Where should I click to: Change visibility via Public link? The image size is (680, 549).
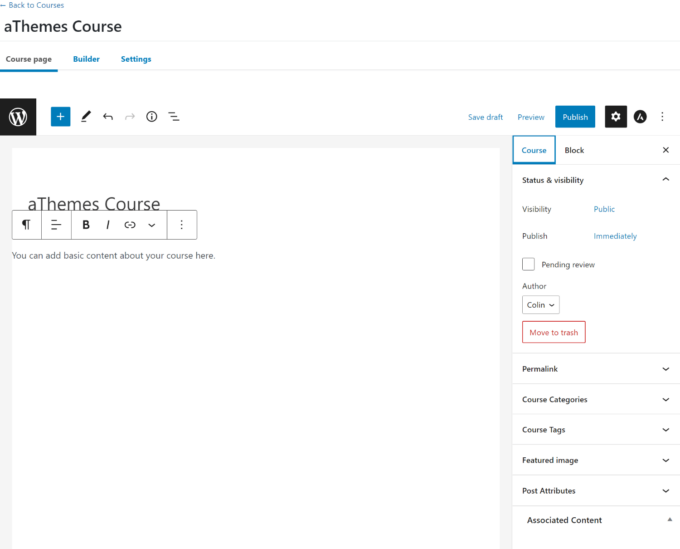[604, 209]
